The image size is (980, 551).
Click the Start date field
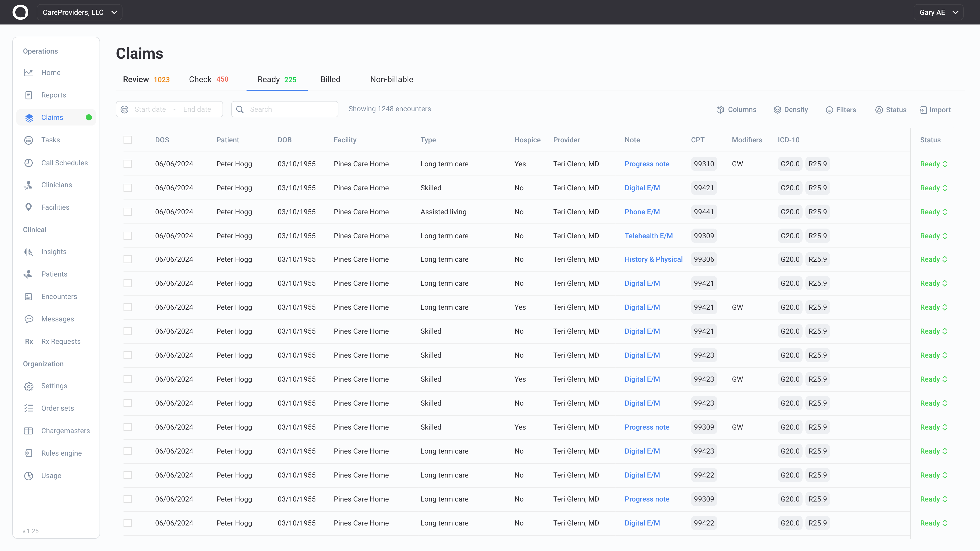tap(150, 109)
